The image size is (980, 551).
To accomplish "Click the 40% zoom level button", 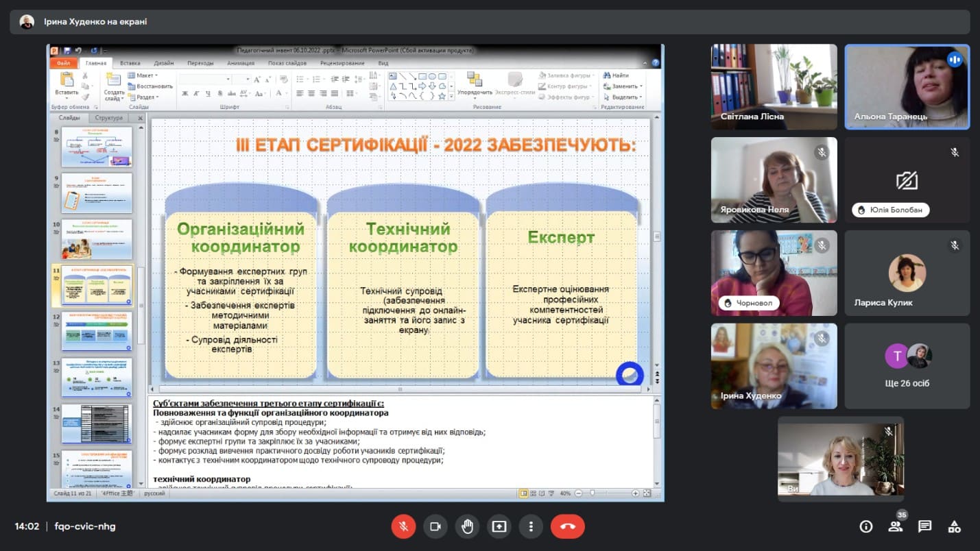I will (565, 493).
